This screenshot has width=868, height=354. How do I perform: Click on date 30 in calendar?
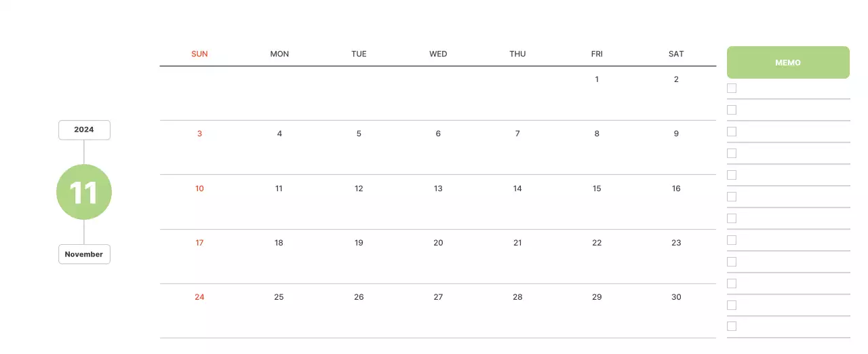tap(676, 297)
